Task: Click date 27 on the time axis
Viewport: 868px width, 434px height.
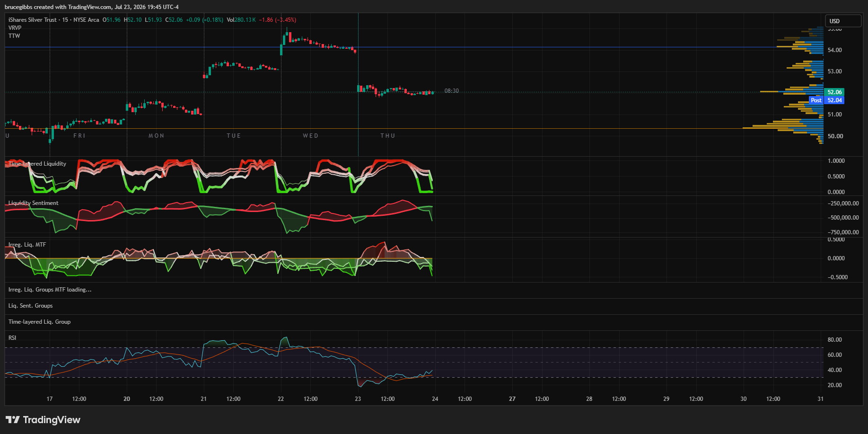Action: 512,399
